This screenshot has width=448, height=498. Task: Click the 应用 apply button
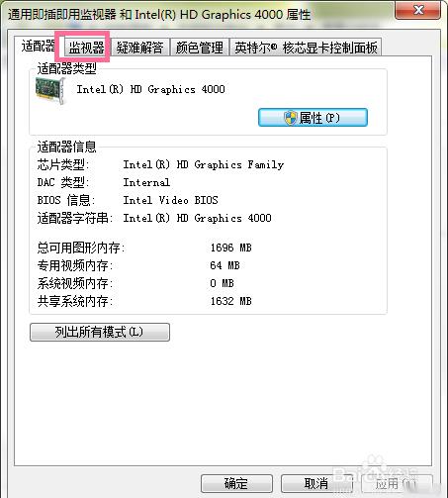tap(397, 483)
